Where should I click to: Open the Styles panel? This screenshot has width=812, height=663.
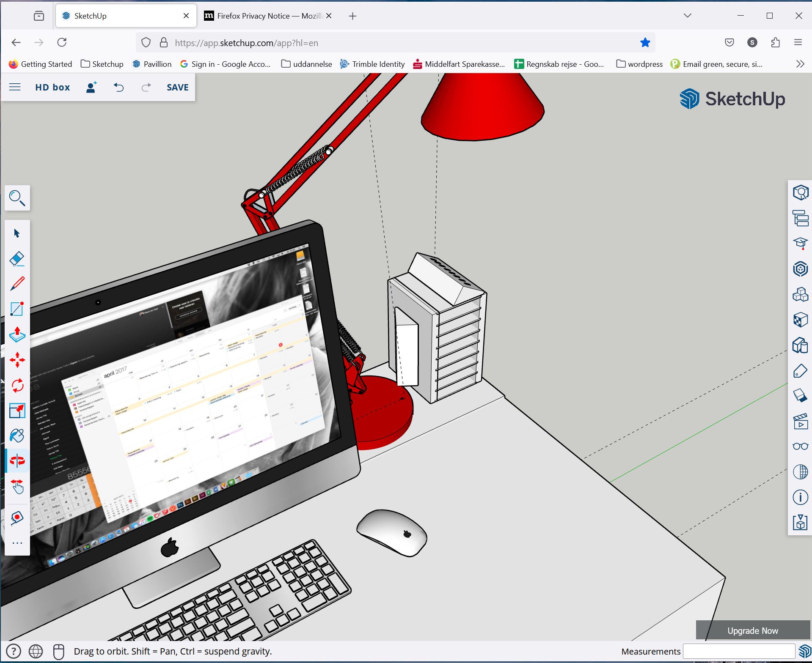(x=800, y=396)
